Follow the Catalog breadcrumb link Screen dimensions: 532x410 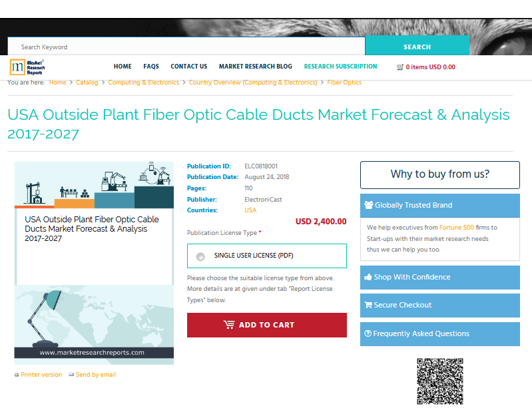point(87,83)
